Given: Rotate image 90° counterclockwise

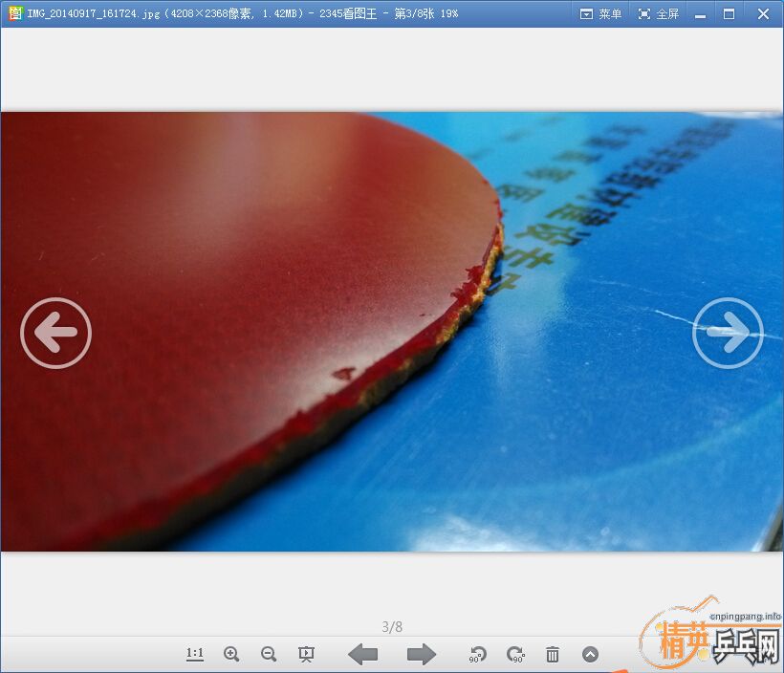Looking at the screenshot, I should click(x=477, y=654).
